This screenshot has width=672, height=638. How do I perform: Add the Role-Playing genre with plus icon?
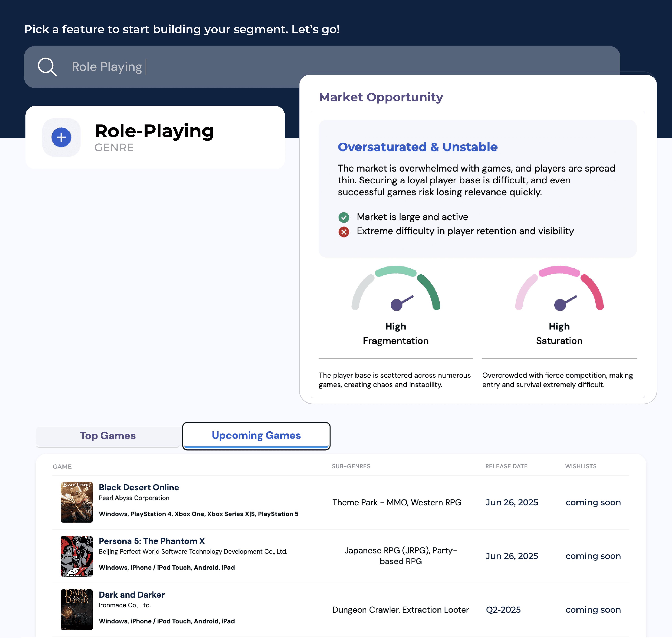(61, 137)
